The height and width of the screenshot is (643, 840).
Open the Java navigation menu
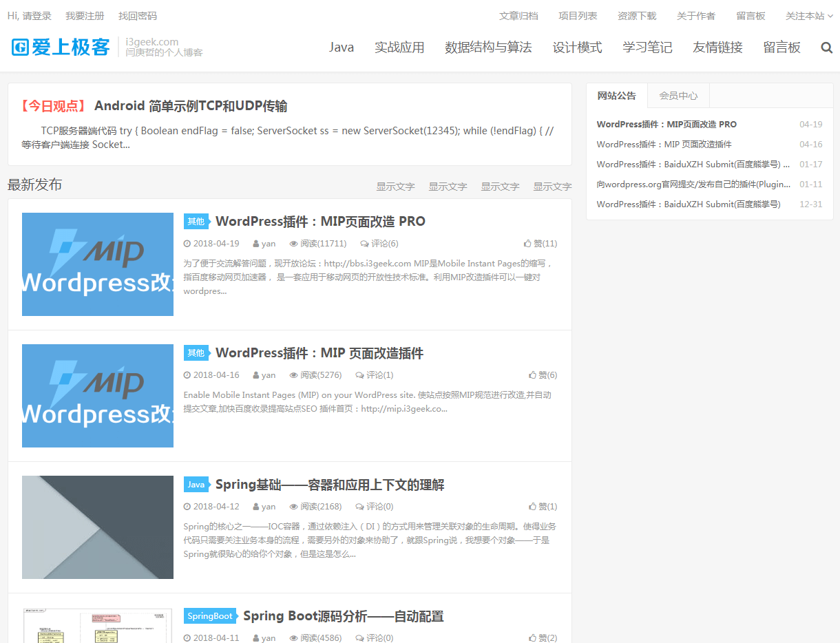coord(342,48)
